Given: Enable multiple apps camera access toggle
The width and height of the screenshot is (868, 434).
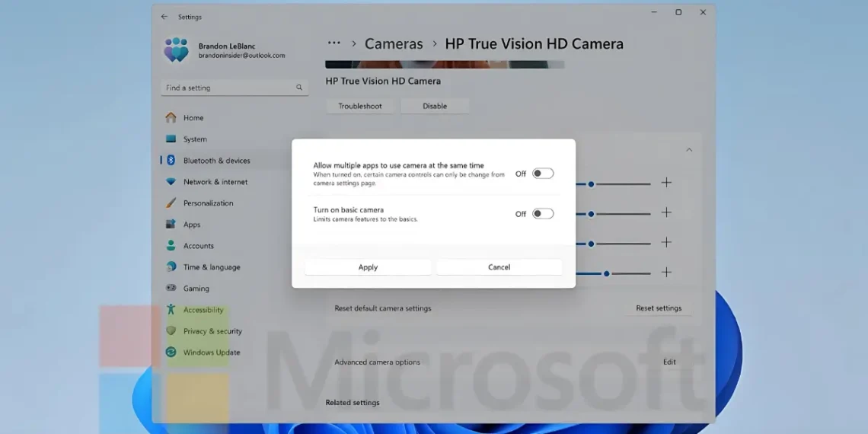Looking at the screenshot, I should 543,174.
